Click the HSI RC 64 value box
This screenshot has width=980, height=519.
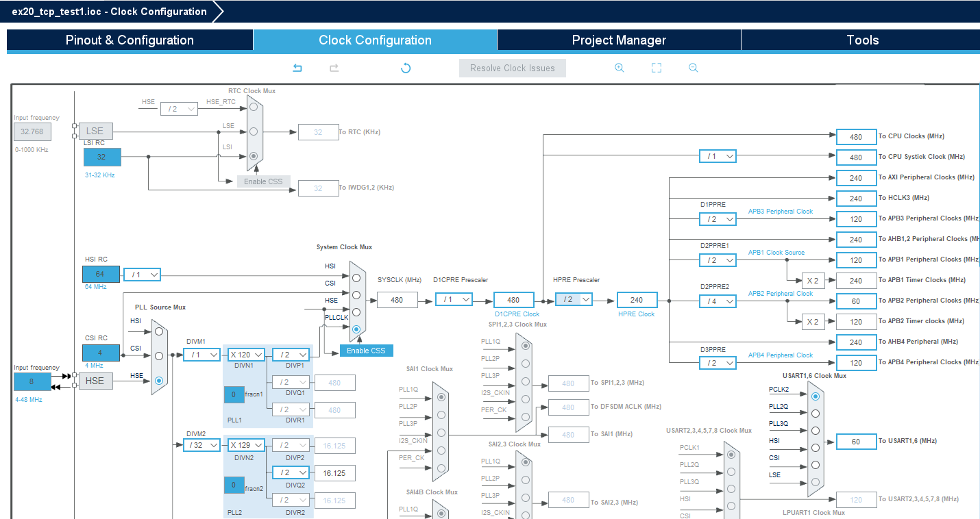tap(101, 274)
